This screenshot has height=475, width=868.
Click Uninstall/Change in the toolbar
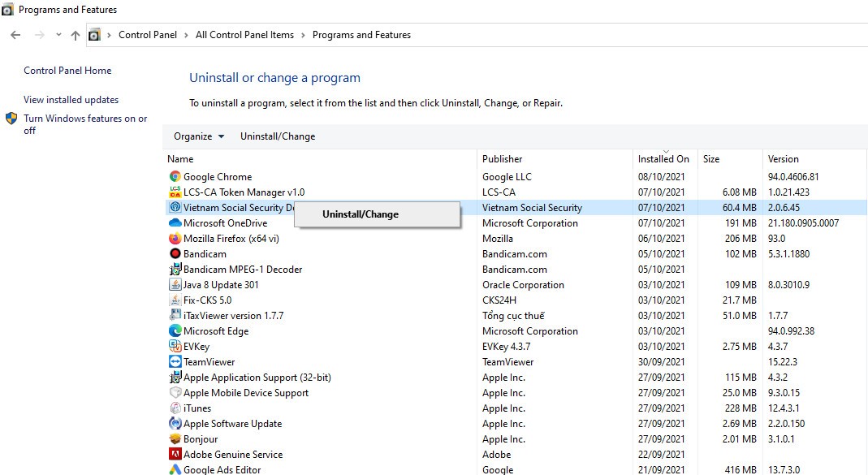[x=278, y=136]
